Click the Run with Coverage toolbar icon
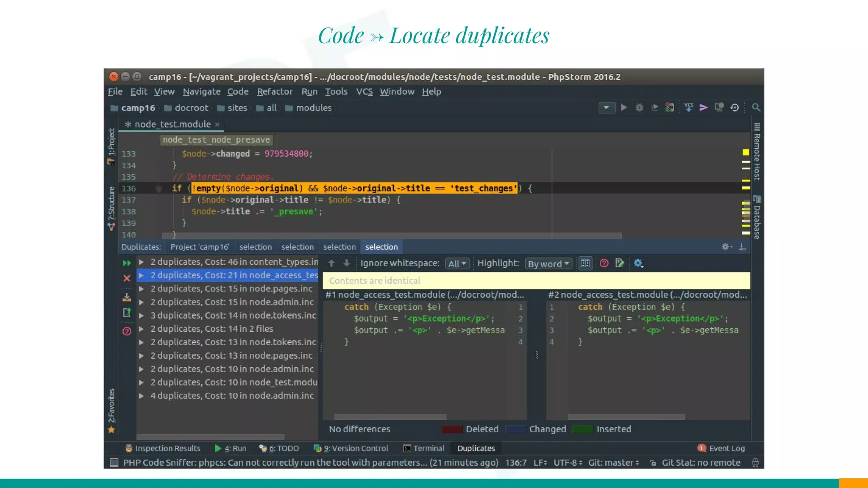The height and width of the screenshot is (488, 868). [x=654, y=108]
